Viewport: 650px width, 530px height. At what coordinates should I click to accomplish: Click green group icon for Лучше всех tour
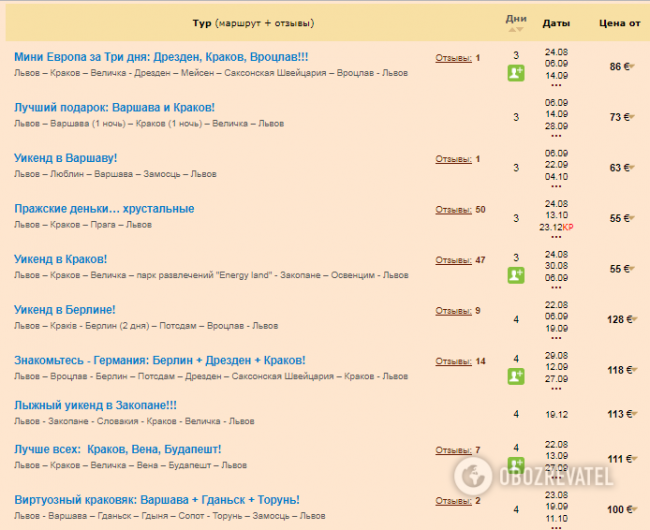(516, 466)
